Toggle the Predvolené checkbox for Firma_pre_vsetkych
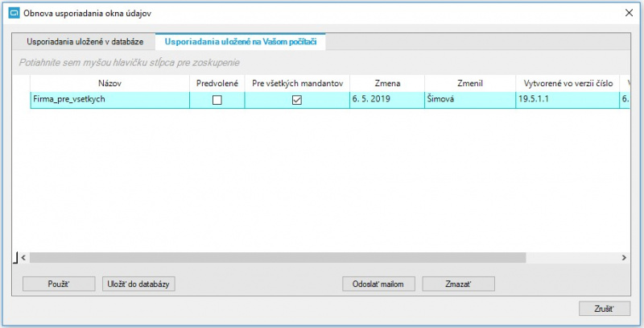644x328 pixels. pyautogui.click(x=217, y=100)
